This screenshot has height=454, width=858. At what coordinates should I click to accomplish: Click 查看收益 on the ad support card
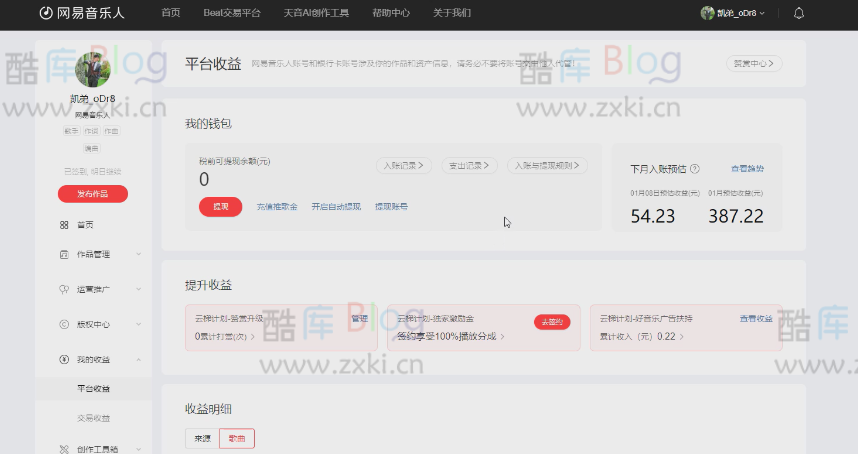tap(756, 318)
